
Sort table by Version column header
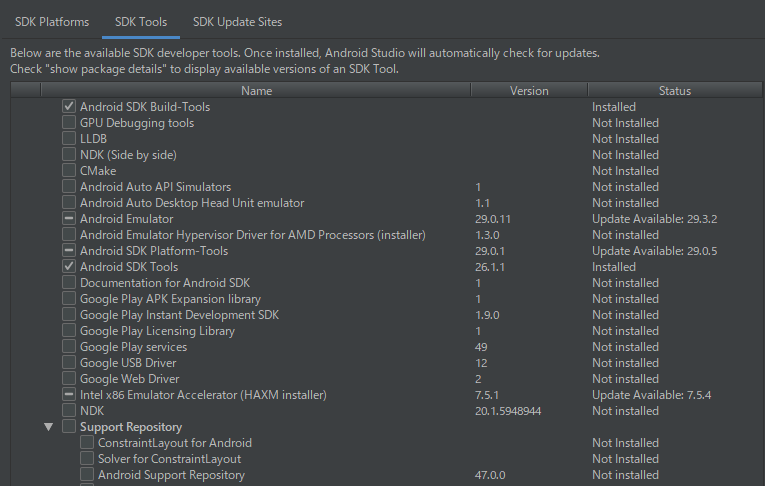(529, 91)
